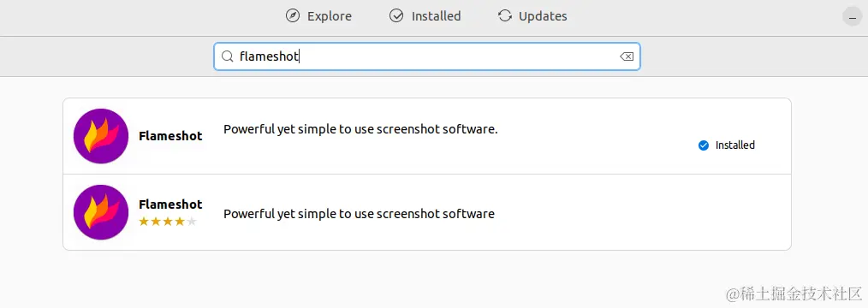This screenshot has width=868, height=308.
Task: Open the first Flameshot result title
Action: [170, 136]
